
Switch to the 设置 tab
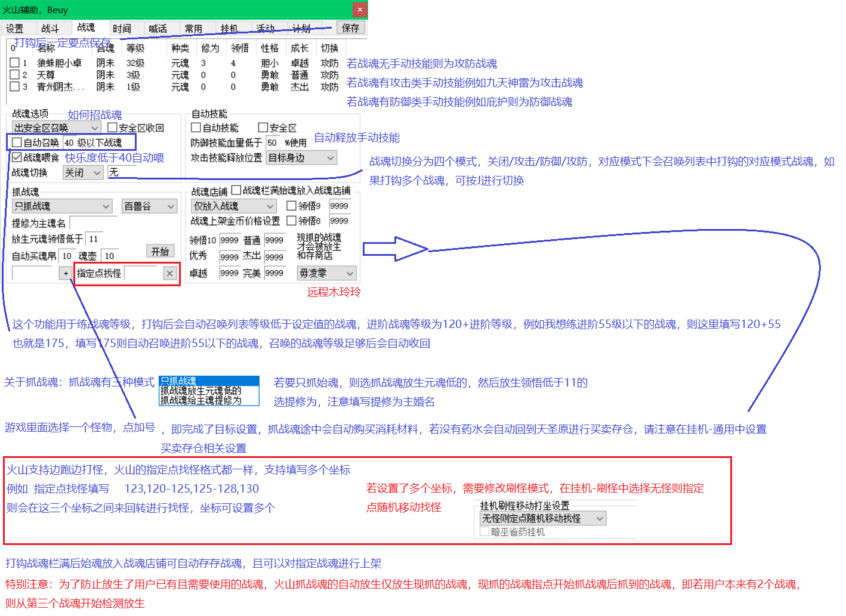(15, 28)
